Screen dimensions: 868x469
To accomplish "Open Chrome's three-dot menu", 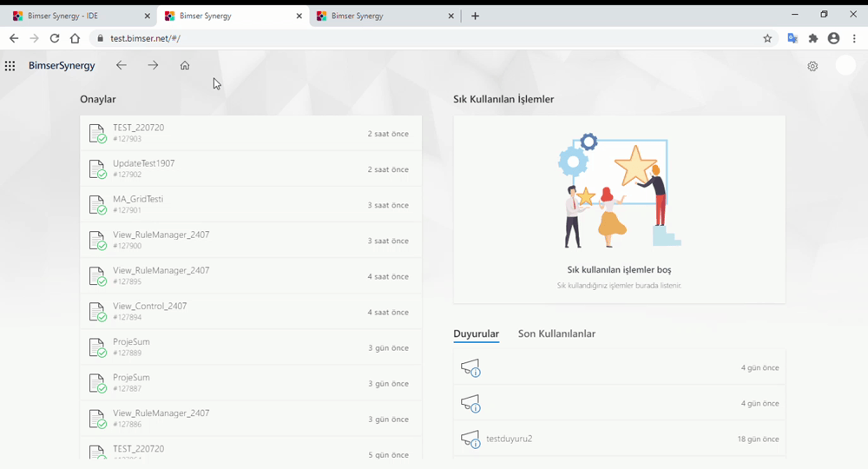I will coord(854,38).
